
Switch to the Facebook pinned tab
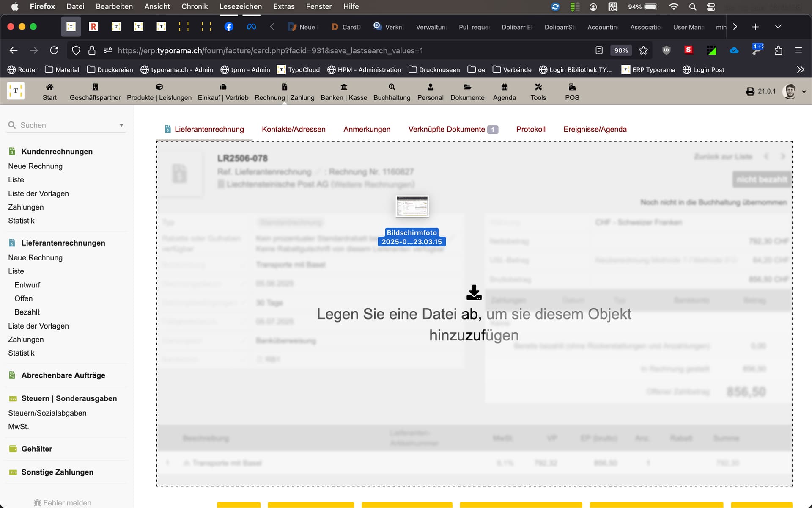tap(229, 27)
